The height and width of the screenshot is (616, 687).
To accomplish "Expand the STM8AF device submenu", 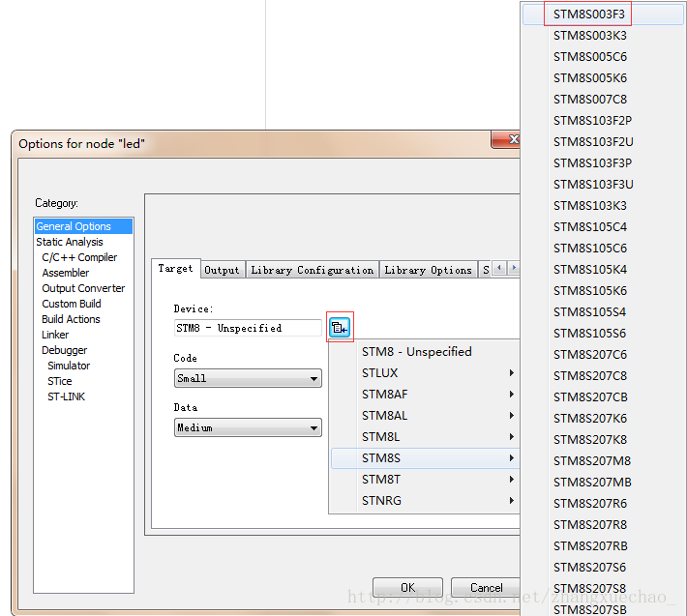I will click(x=425, y=395).
